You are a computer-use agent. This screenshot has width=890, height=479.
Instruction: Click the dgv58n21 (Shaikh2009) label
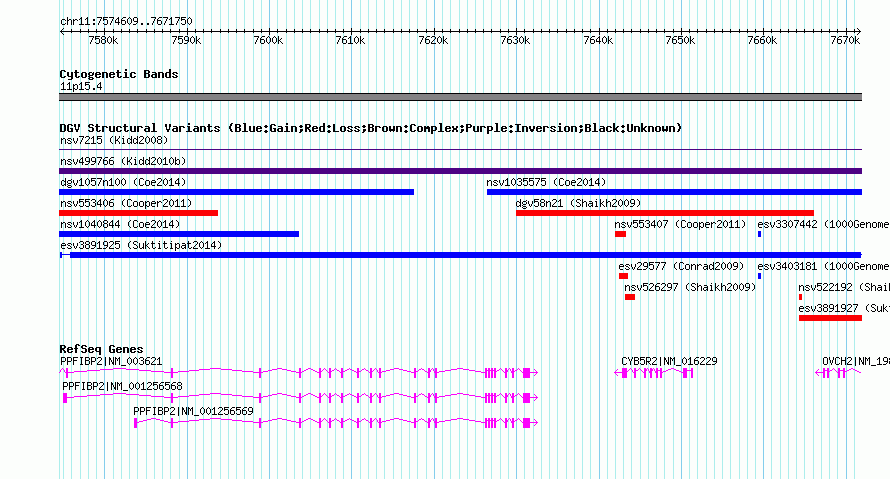[x=578, y=203]
